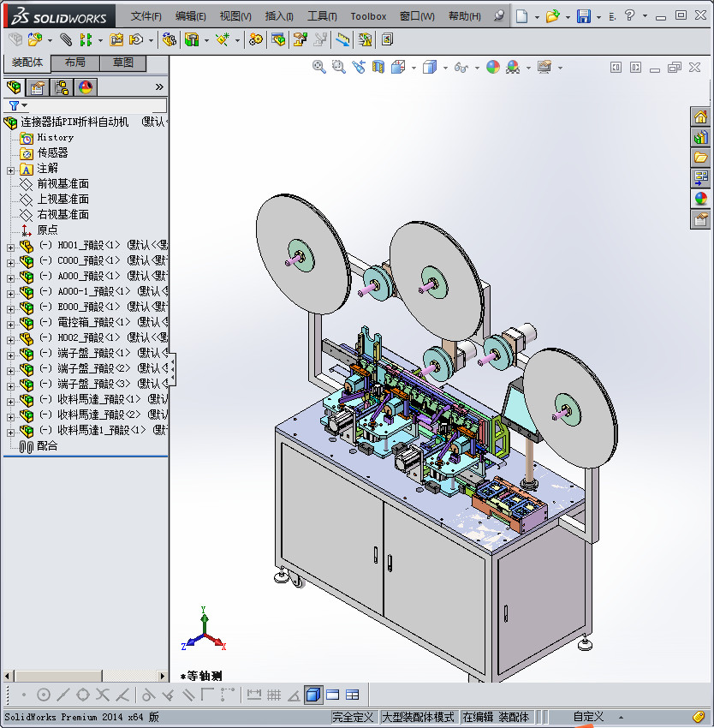
Task: Click the Save floppy disk icon
Action: point(584,16)
